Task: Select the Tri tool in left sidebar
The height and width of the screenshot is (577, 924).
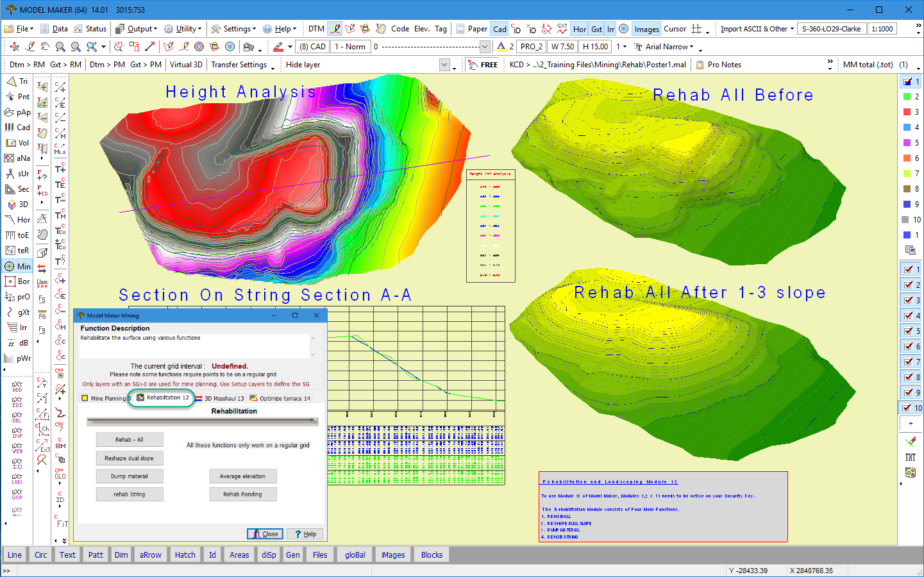Action: coord(17,81)
